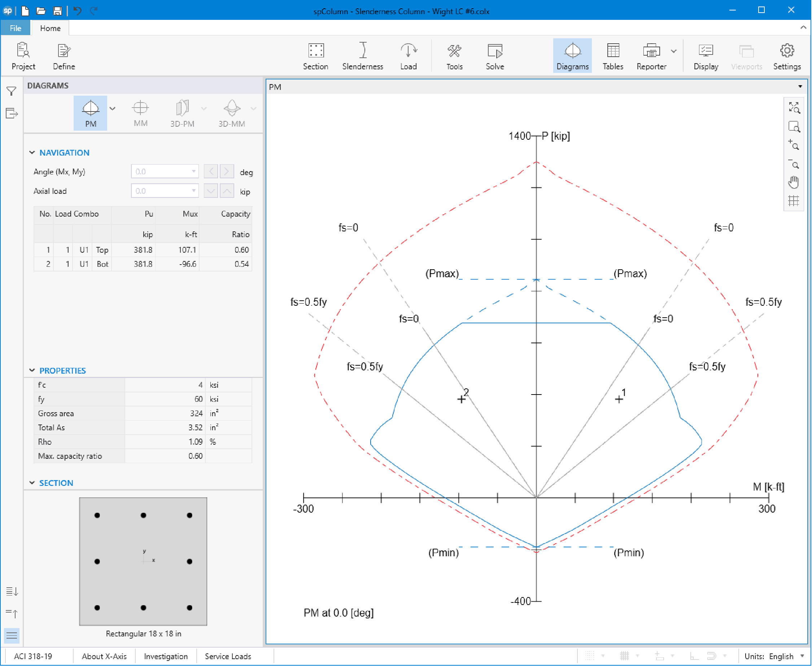812x666 pixels.
Task: Open the PM viewport title dropdown
Action: [801, 87]
